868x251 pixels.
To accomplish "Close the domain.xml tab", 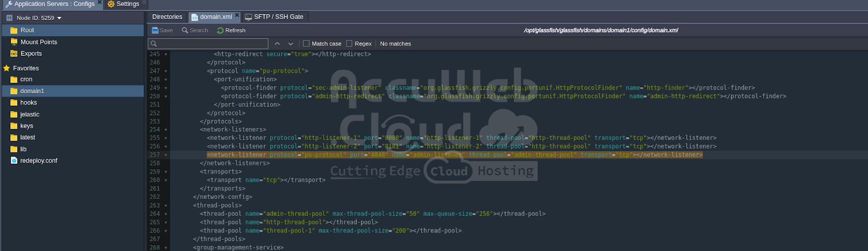I will click(237, 15).
